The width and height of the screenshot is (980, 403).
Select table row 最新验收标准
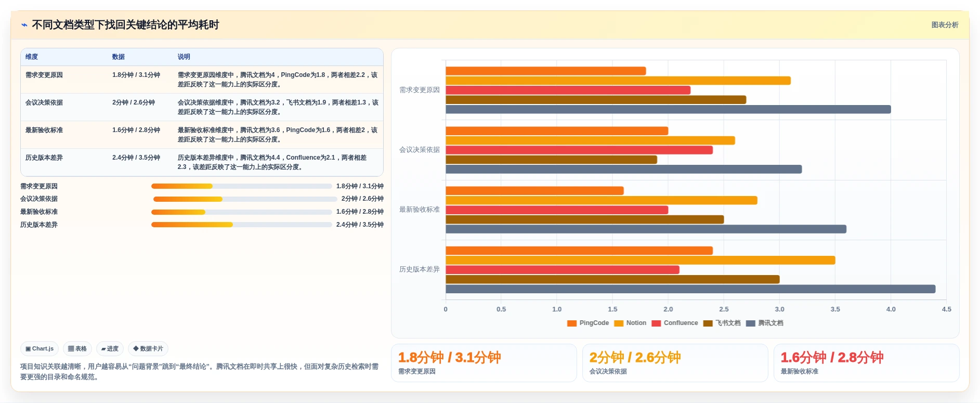pos(202,135)
